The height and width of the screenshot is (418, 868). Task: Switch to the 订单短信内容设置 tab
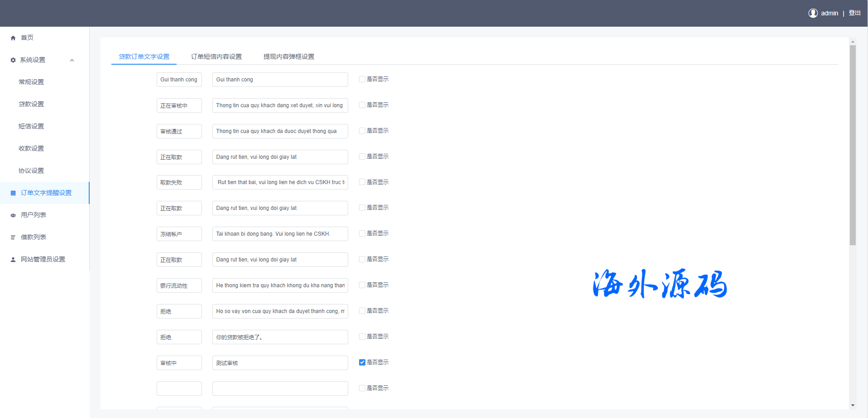pyautogui.click(x=216, y=57)
